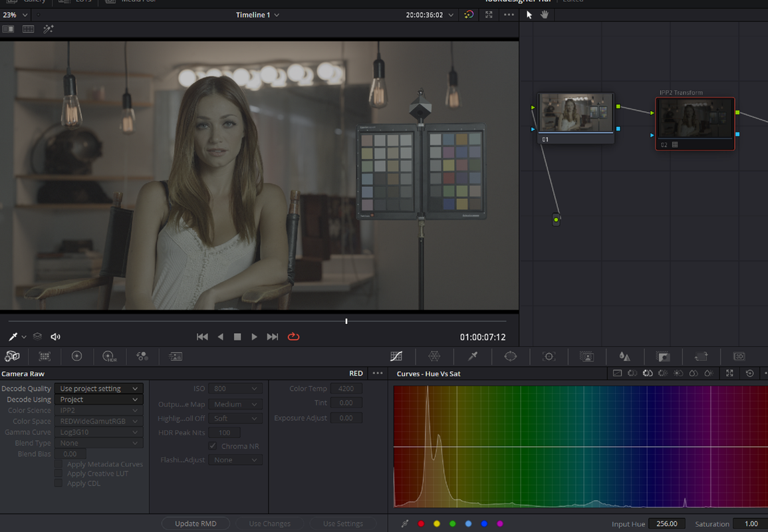This screenshot has height=532, width=768.
Task: Open viewer options three-dot menu
Action: pos(509,15)
